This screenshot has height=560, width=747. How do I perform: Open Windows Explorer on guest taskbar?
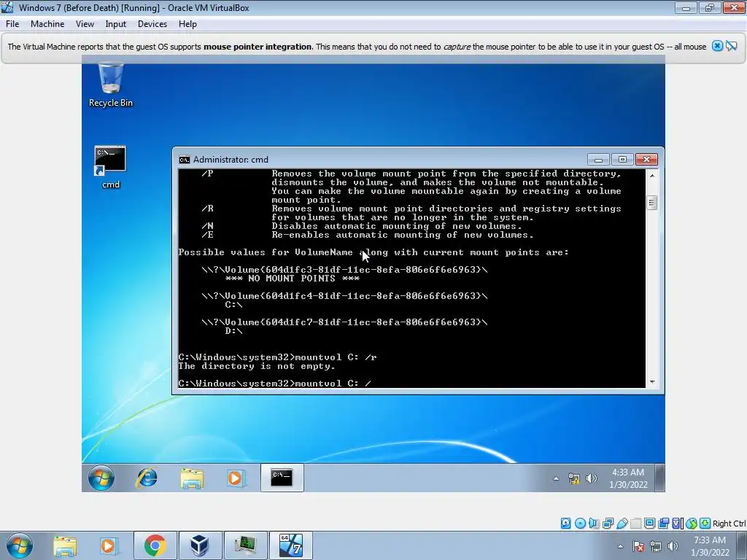192,478
